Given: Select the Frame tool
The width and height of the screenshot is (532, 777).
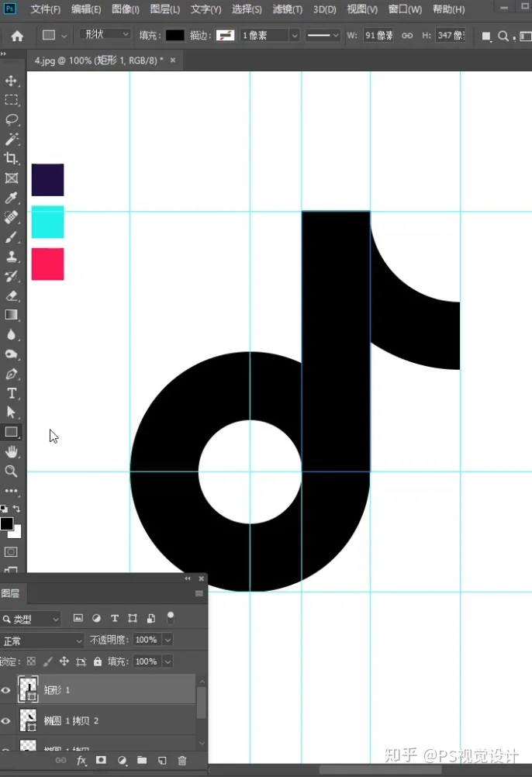Looking at the screenshot, I should tap(11, 178).
